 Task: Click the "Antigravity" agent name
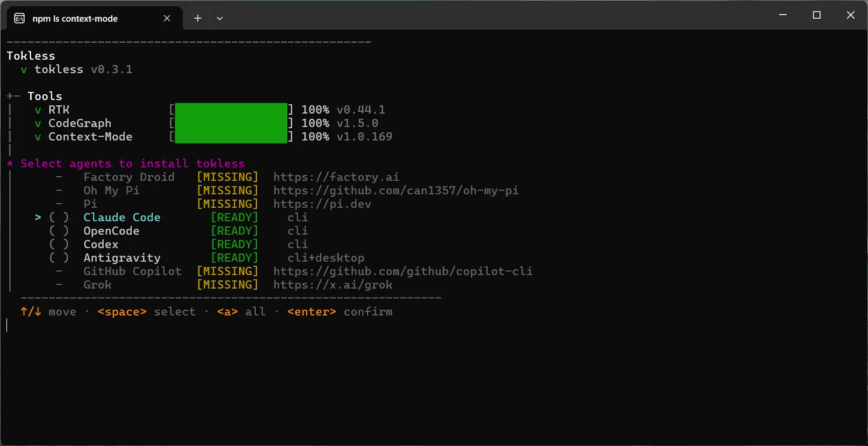pyautogui.click(x=122, y=258)
